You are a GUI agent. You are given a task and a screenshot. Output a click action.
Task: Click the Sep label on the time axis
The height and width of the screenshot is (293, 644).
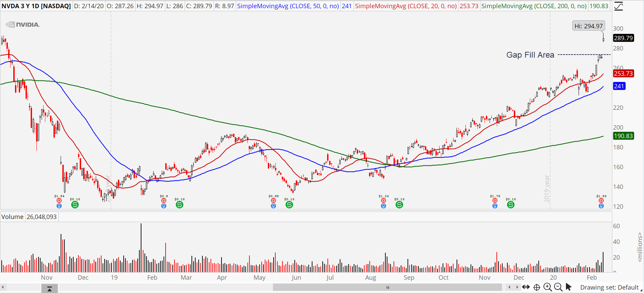pyautogui.click(x=409, y=277)
